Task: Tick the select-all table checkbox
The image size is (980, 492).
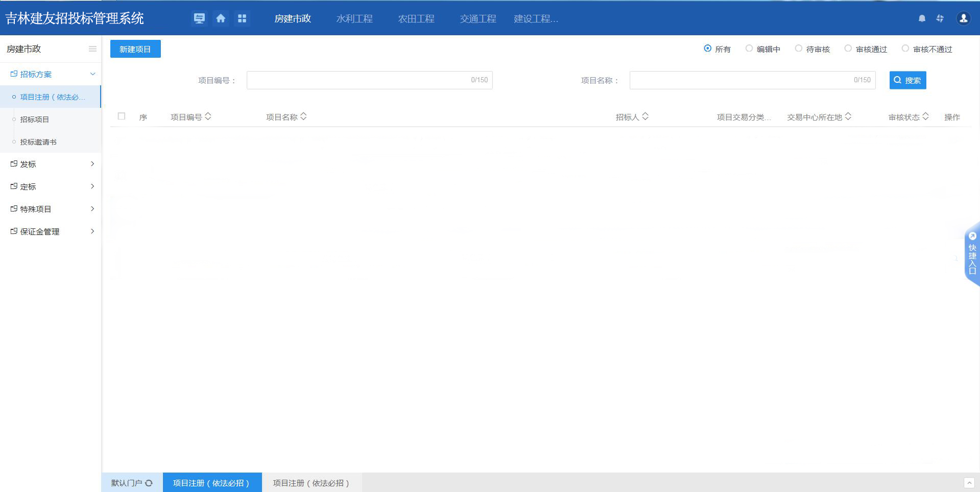Action: [x=122, y=116]
